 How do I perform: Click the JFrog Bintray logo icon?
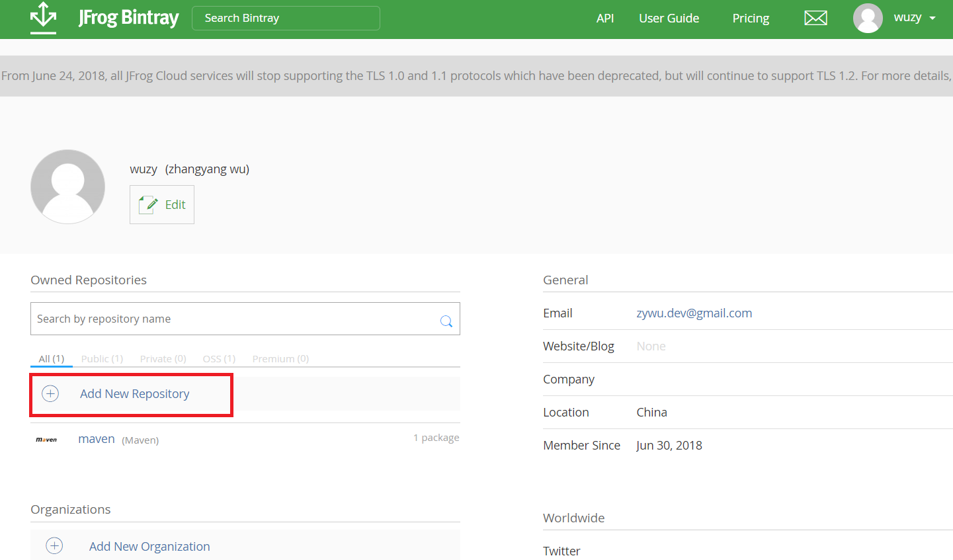click(44, 18)
